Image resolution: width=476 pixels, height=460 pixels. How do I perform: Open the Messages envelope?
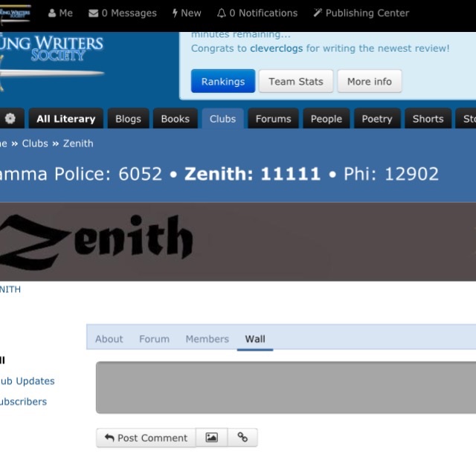click(122, 13)
